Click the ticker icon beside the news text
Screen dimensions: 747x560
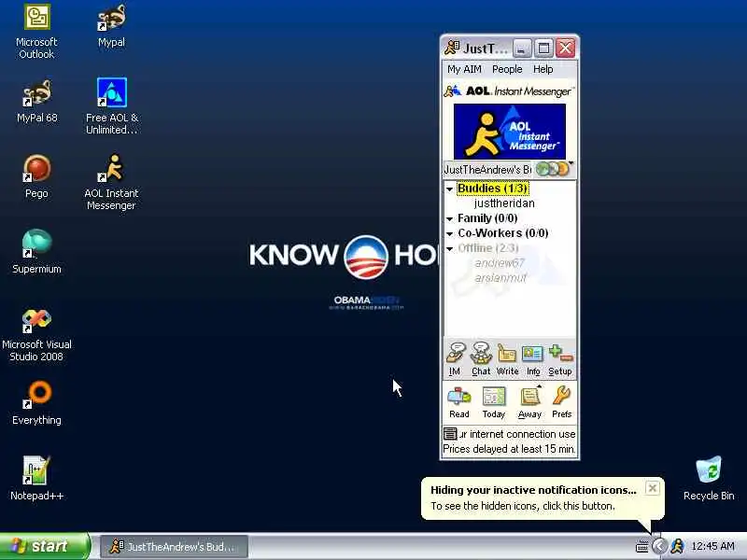pos(450,434)
